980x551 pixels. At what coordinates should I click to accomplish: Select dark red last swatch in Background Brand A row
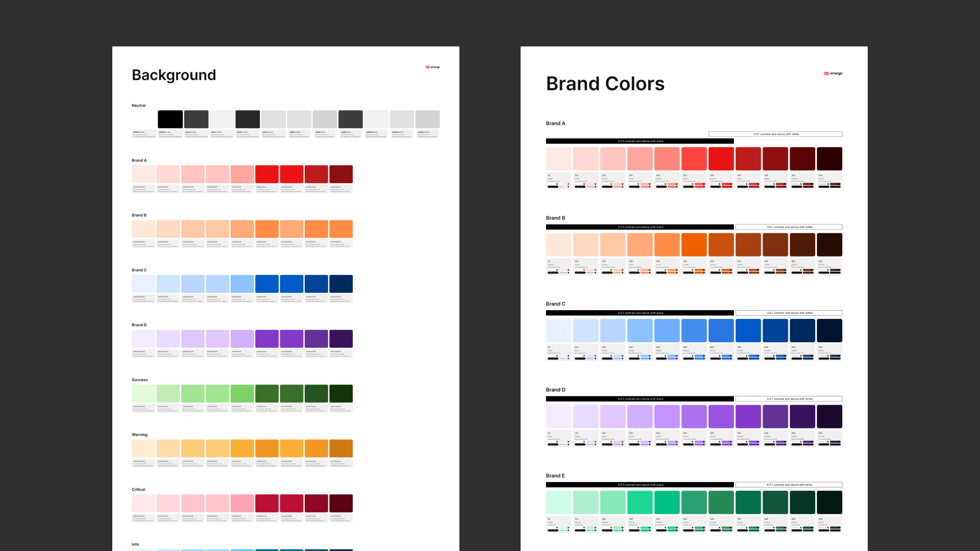341,174
